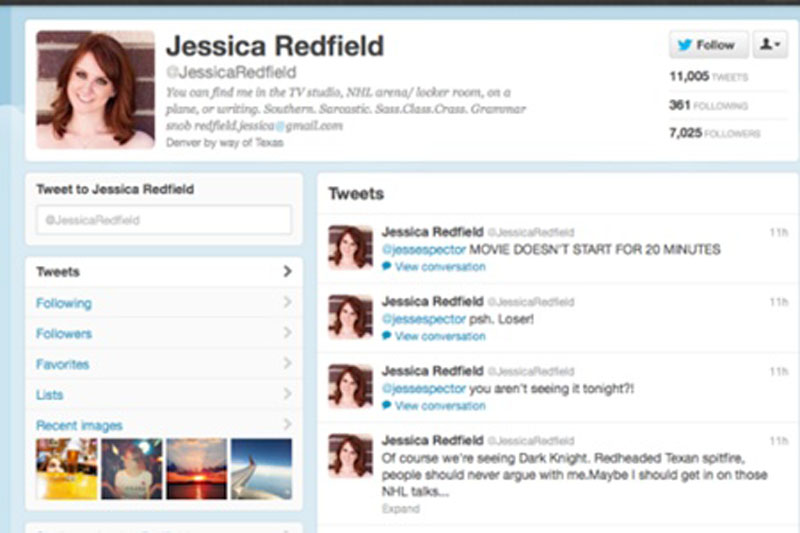
Task: Click the 11h timestamp on MOVIE DOESN'T START tweet
Action: coord(779,233)
